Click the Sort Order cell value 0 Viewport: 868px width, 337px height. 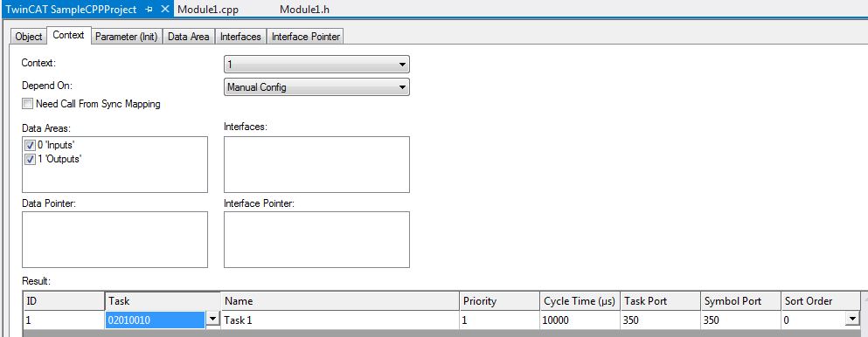click(813, 320)
